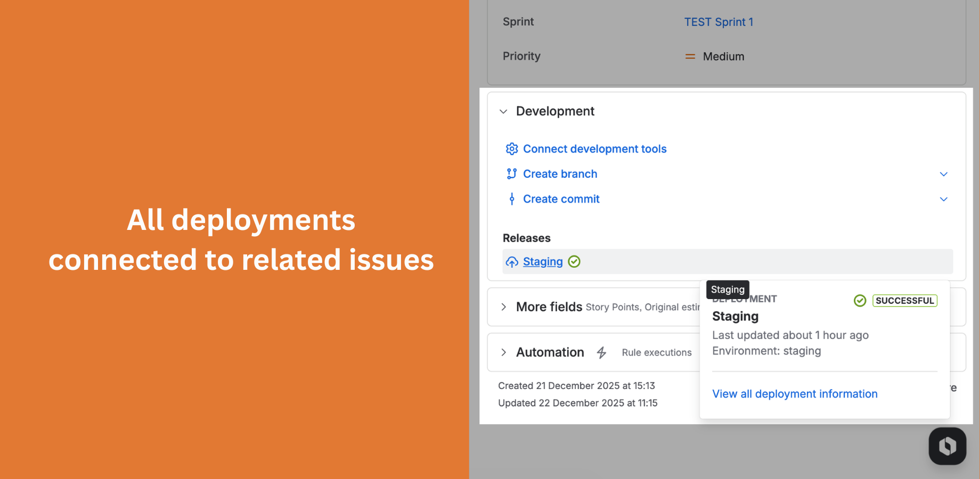Image resolution: width=980 pixels, height=479 pixels.
Task: Click the circular app logo bottom right
Action: (x=947, y=446)
